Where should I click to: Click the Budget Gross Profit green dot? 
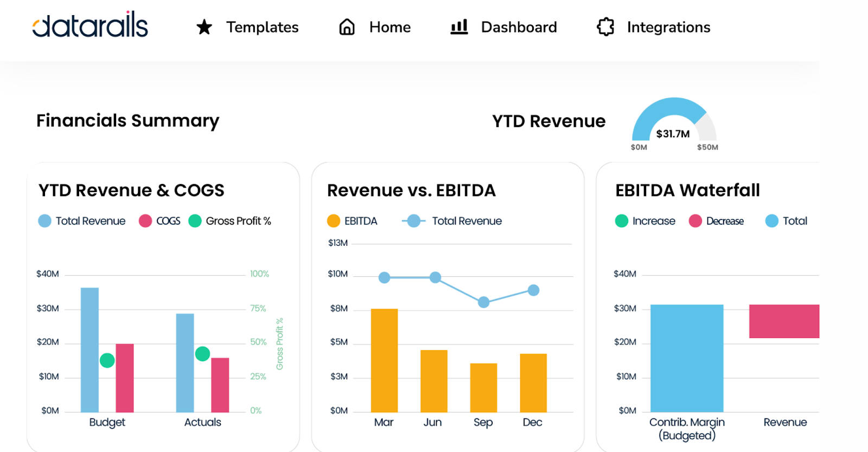pyautogui.click(x=107, y=360)
